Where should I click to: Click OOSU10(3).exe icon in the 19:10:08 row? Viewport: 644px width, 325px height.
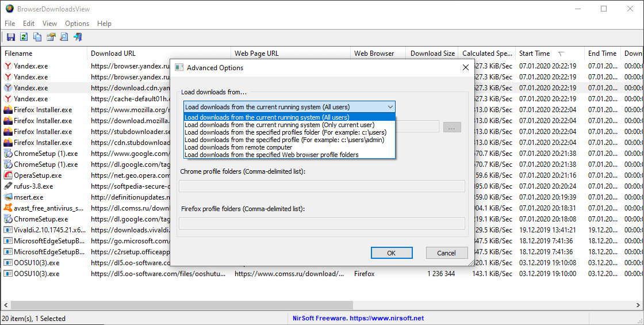(8, 262)
